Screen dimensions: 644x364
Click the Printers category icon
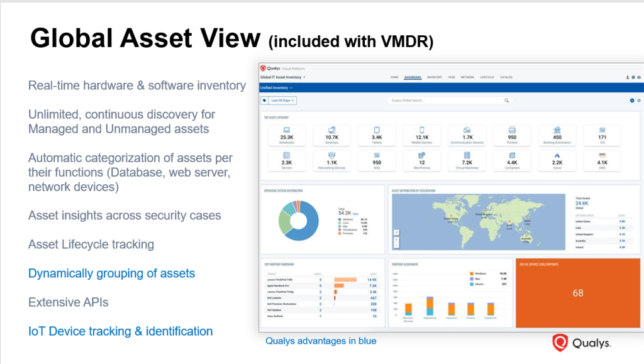click(x=512, y=130)
